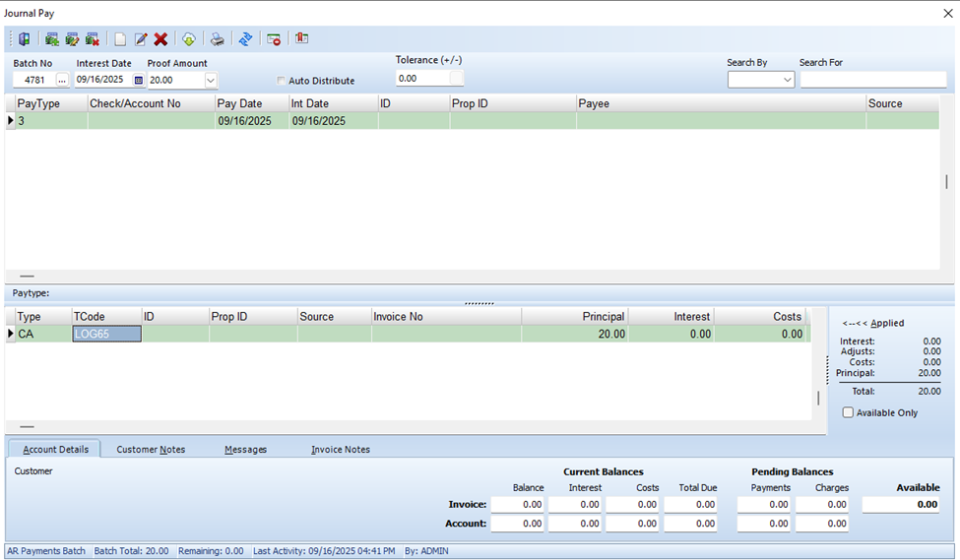Click the Batch No lookup ellipsis button
The width and height of the screenshot is (960, 560).
(62, 80)
